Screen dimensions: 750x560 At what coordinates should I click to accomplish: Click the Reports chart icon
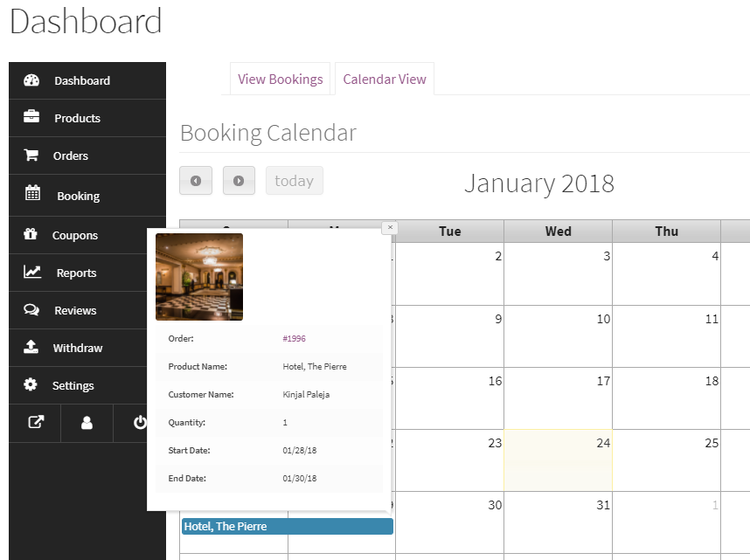pyautogui.click(x=32, y=273)
